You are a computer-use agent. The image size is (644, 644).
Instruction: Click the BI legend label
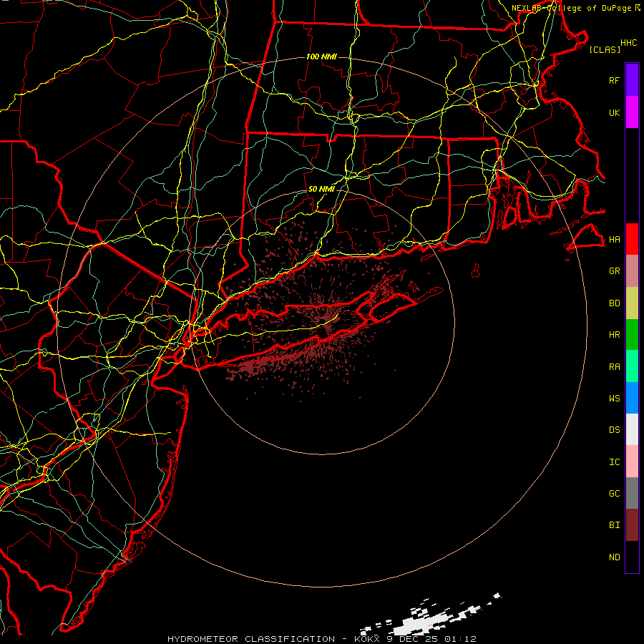pos(615,525)
